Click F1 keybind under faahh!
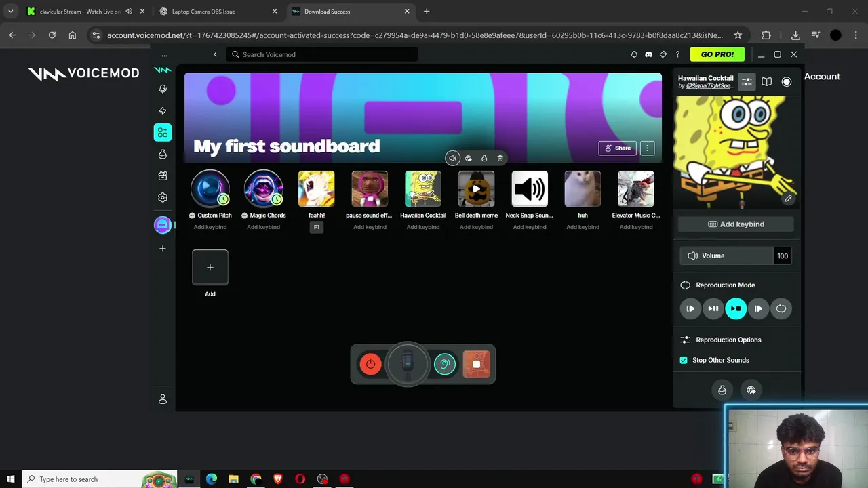 [317, 227]
